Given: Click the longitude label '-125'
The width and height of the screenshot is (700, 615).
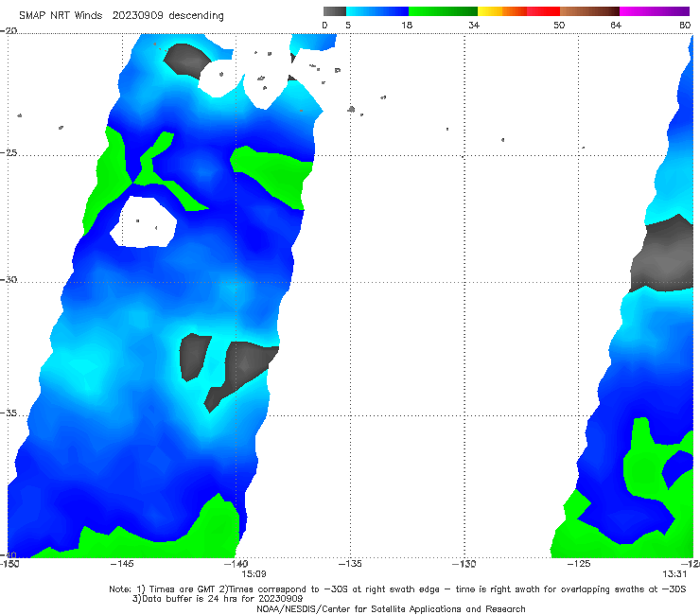Looking at the screenshot, I should 579,564.
